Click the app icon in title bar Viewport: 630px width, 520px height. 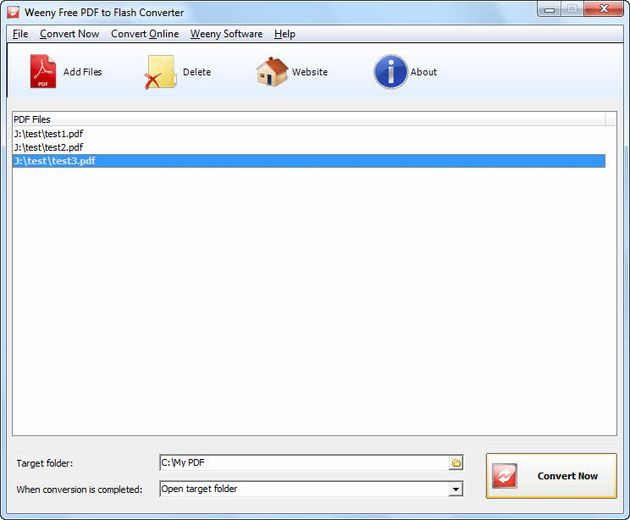(x=13, y=12)
